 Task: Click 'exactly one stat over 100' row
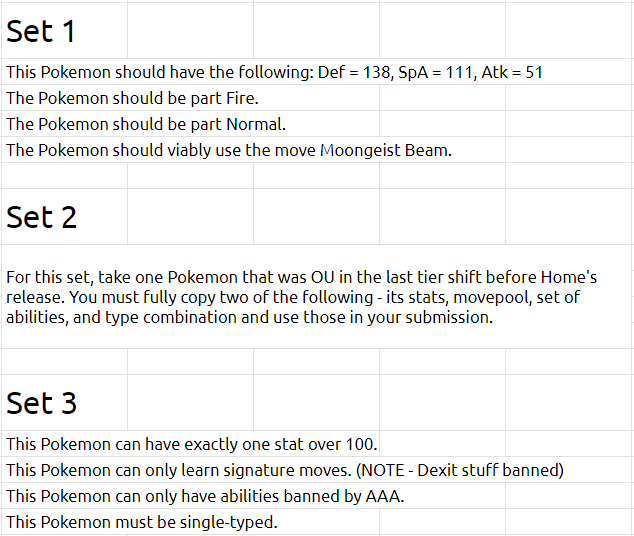click(192, 444)
